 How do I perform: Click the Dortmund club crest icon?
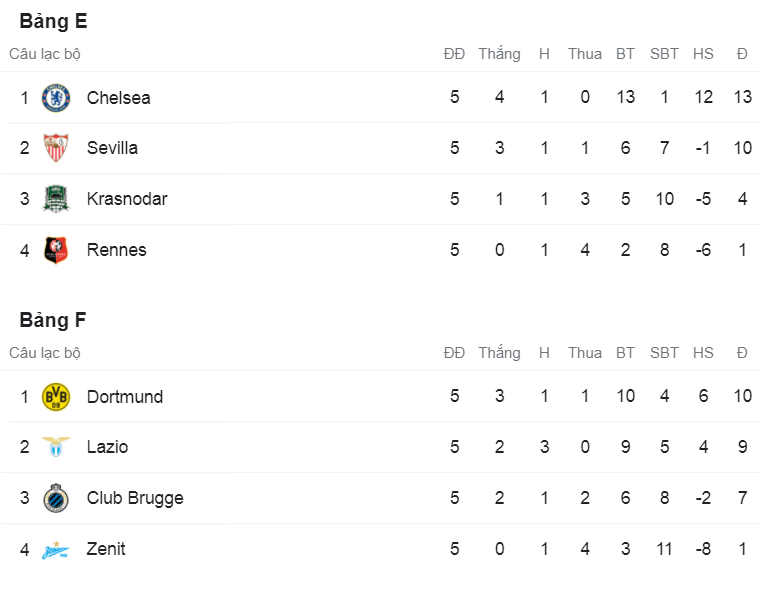click(x=56, y=397)
